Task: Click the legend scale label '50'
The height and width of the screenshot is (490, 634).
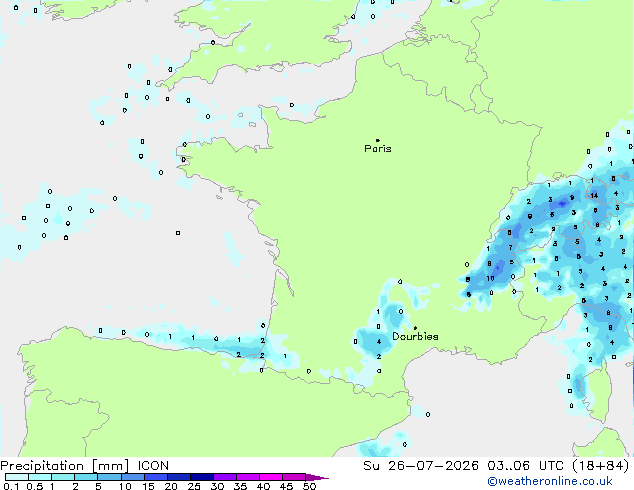Action: coord(310,486)
